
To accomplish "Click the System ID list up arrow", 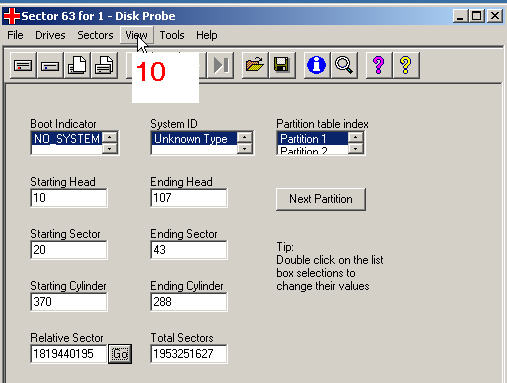I will point(245,137).
